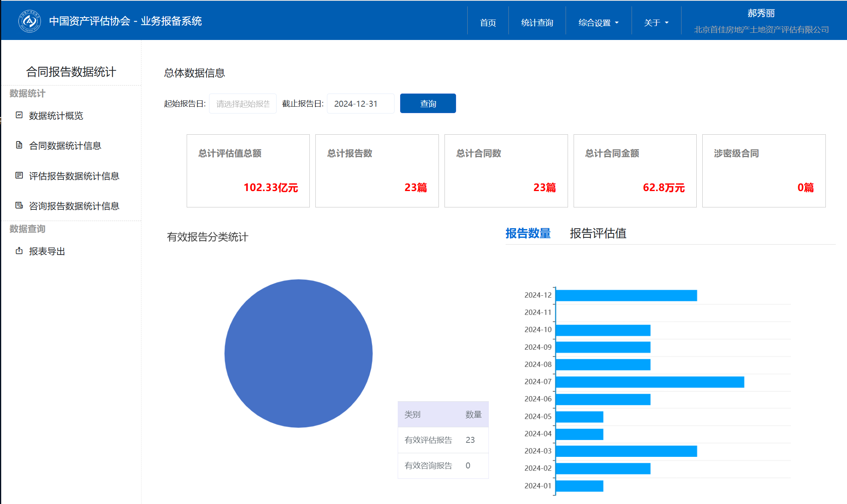Click the 评估报告数据统计信息 list icon
The image size is (847, 504).
click(19, 175)
